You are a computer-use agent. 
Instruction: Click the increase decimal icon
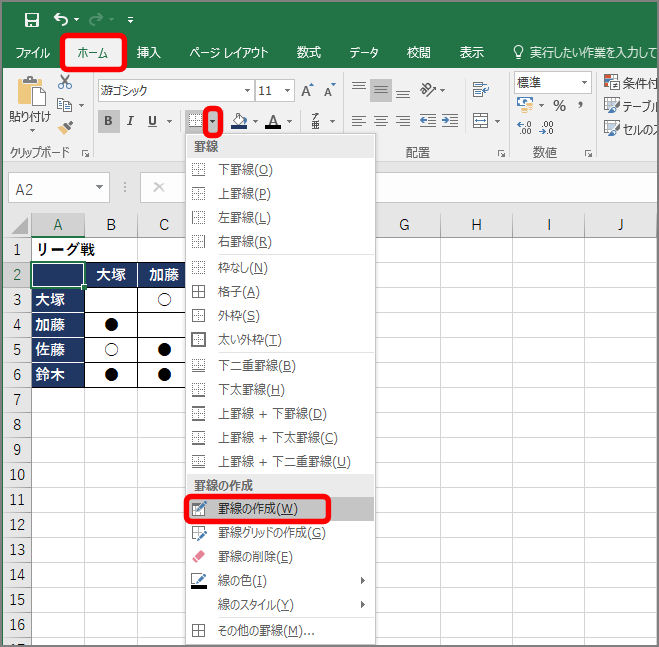point(524,128)
